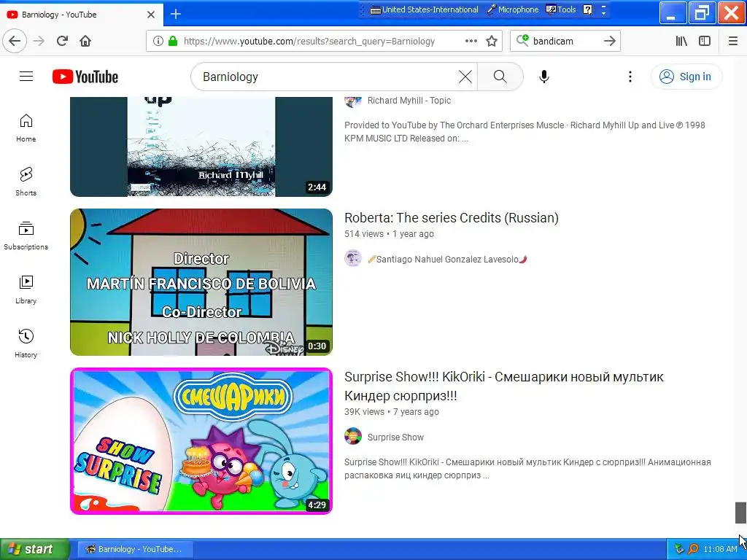Open YouTube settings three-dot menu
This screenshot has height=560, width=747.
click(630, 76)
